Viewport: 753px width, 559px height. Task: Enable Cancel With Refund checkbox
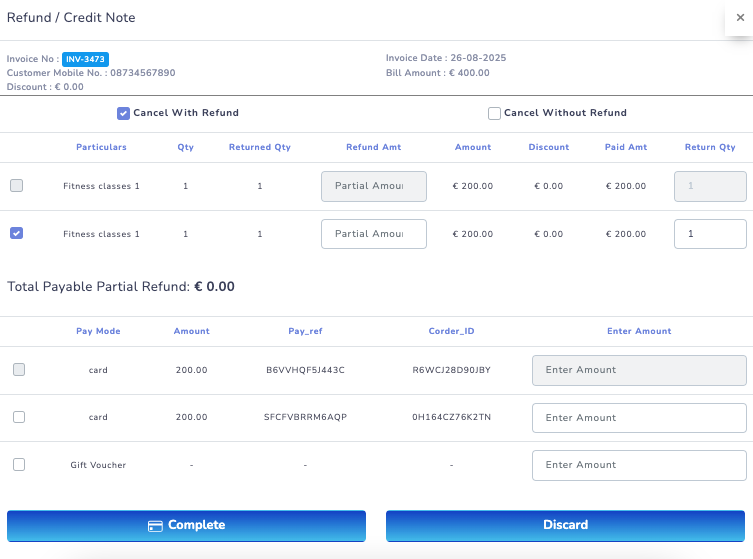(124, 113)
